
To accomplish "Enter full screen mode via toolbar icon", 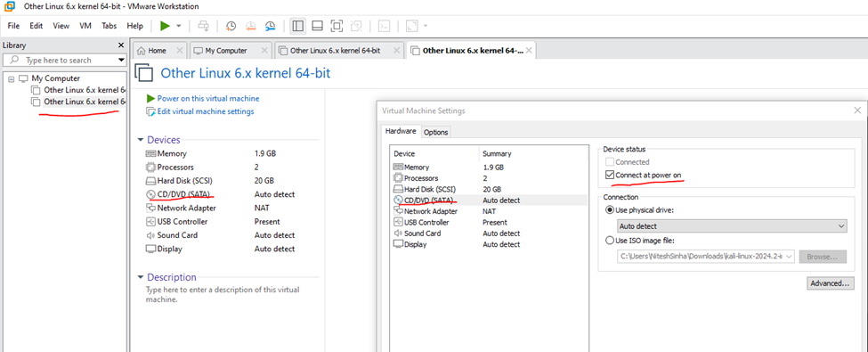I will coord(337,26).
